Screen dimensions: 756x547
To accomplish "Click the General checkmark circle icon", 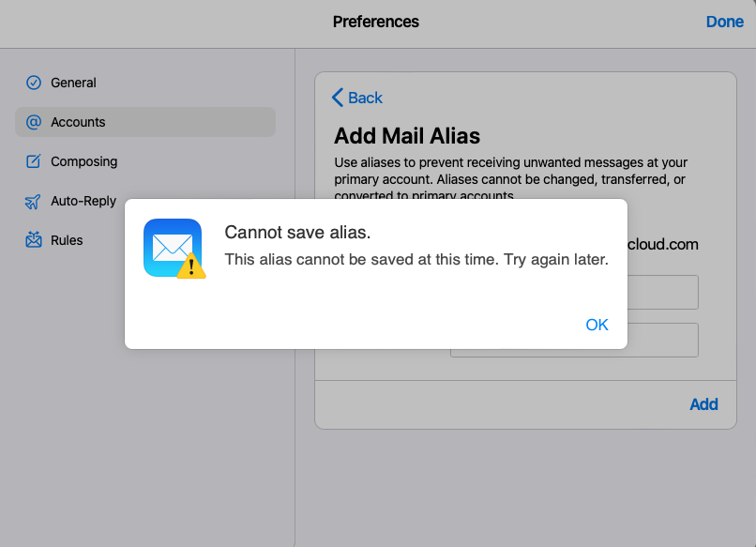I will point(33,83).
